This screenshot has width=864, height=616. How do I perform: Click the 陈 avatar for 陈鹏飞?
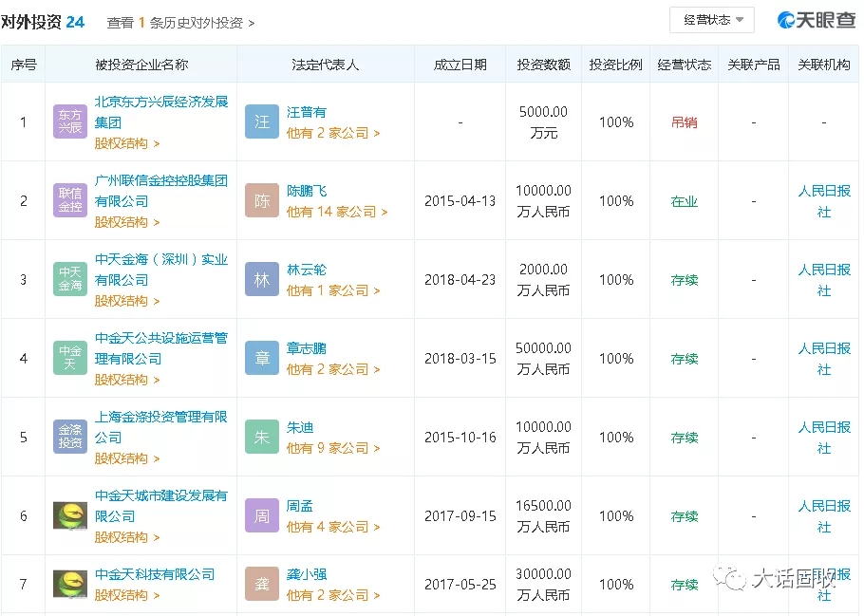pos(262,200)
